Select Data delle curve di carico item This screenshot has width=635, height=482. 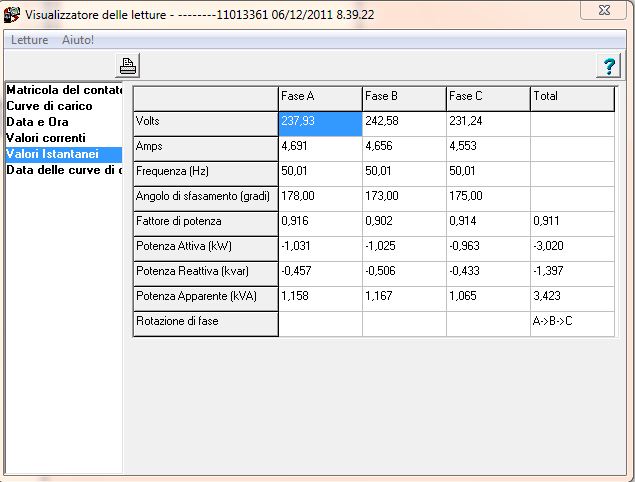click(64, 170)
